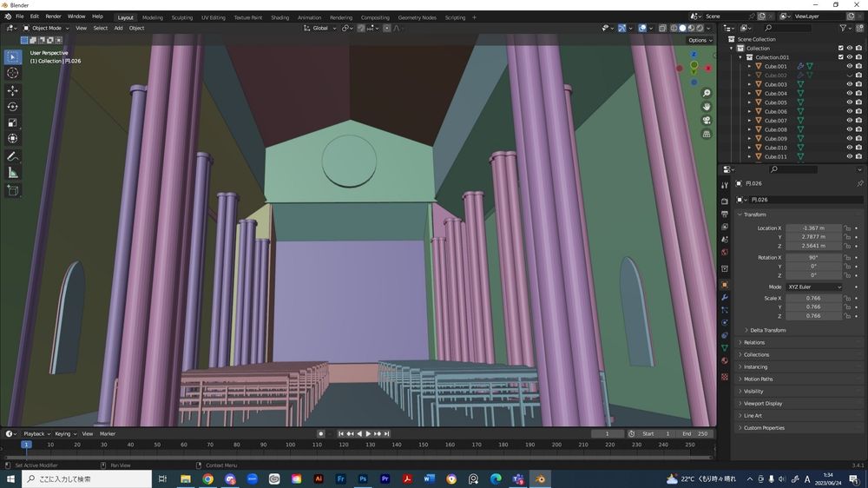
Task: Open the Tool properties tab
Action: point(725,185)
